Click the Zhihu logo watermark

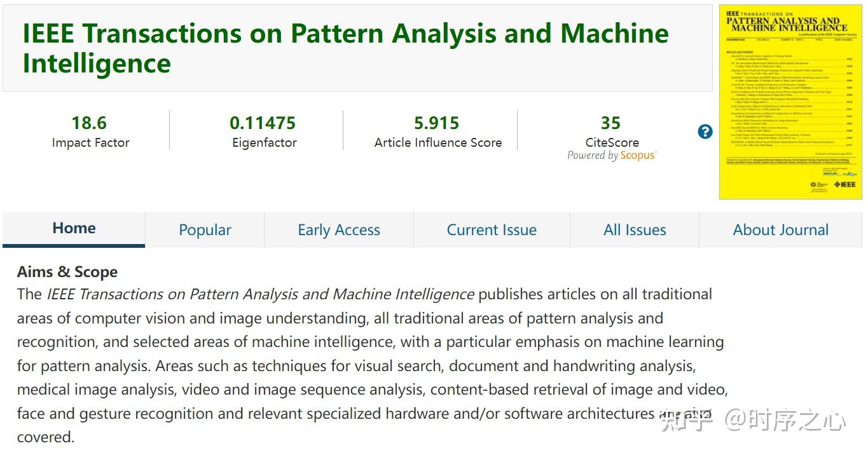(686, 421)
